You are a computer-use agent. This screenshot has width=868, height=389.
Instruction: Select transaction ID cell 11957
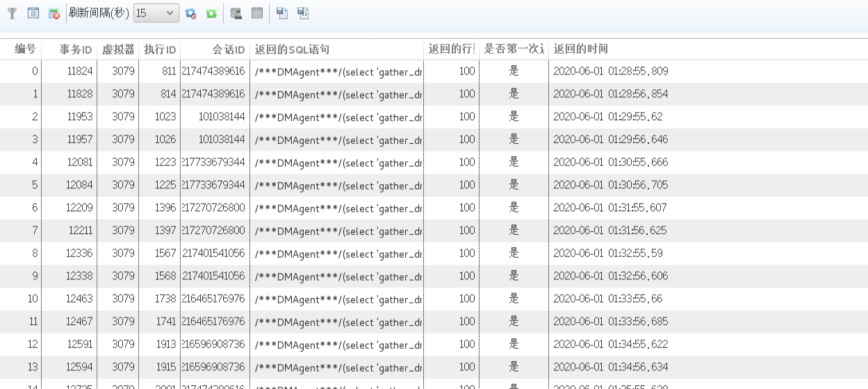[80, 140]
